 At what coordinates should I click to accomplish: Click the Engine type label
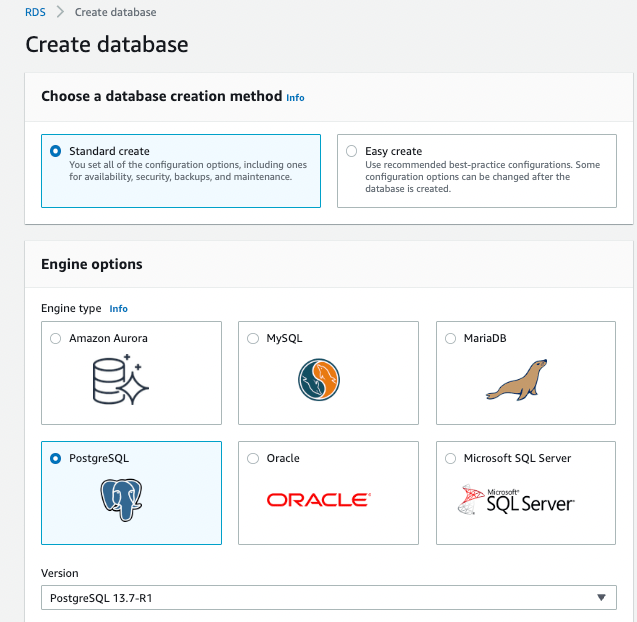[71, 308]
